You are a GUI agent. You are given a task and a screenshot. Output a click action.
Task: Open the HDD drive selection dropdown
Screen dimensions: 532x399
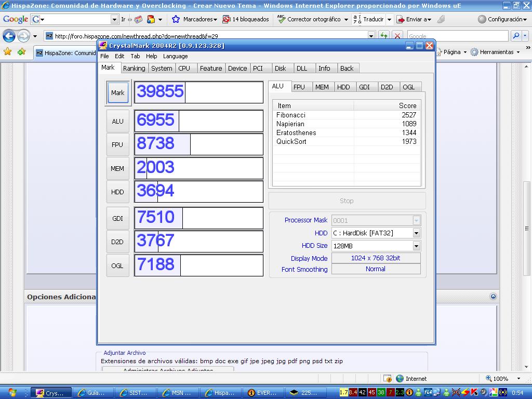(x=416, y=233)
